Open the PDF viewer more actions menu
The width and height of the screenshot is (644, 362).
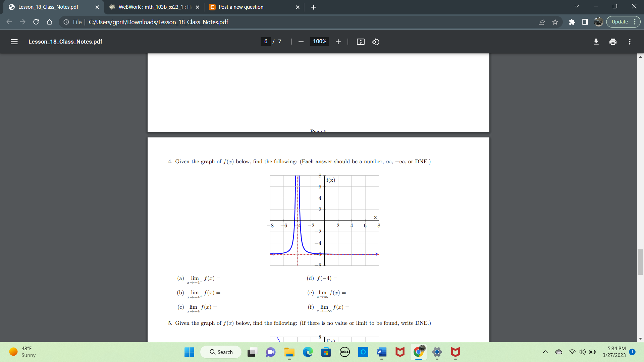point(630,42)
